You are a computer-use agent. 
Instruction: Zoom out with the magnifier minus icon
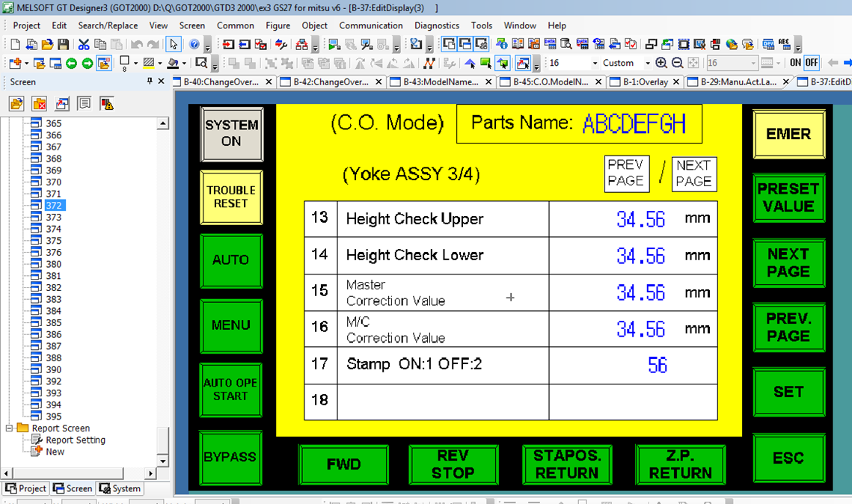pyautogui.click(x=677, y=63)
